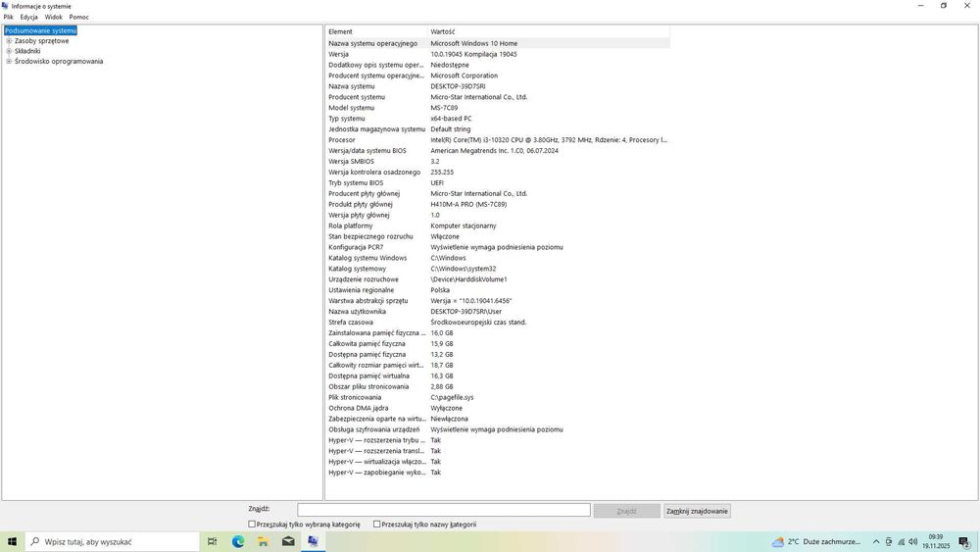The width and height of the screenshot is (980, 552).
Task: Open the Widok menu
Action: tap(53, 17)
